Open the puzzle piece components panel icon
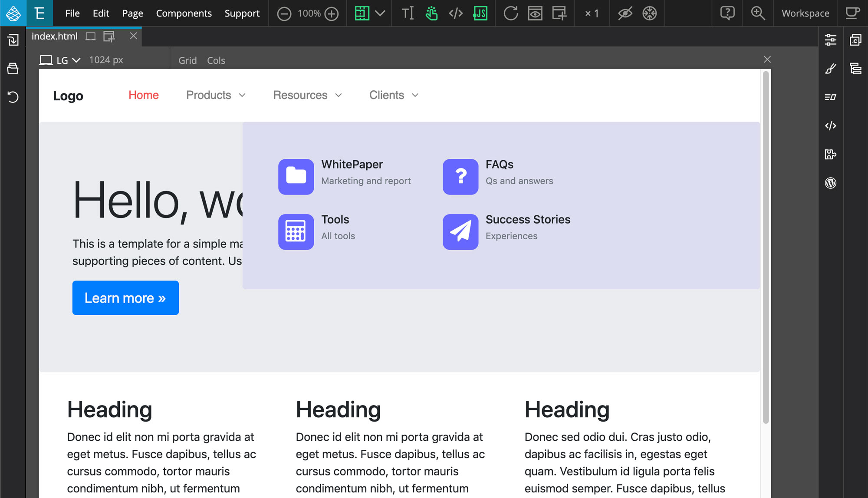The width and height of the screenshot is (868, 498). pyautogui.click(x=831, y=154)
